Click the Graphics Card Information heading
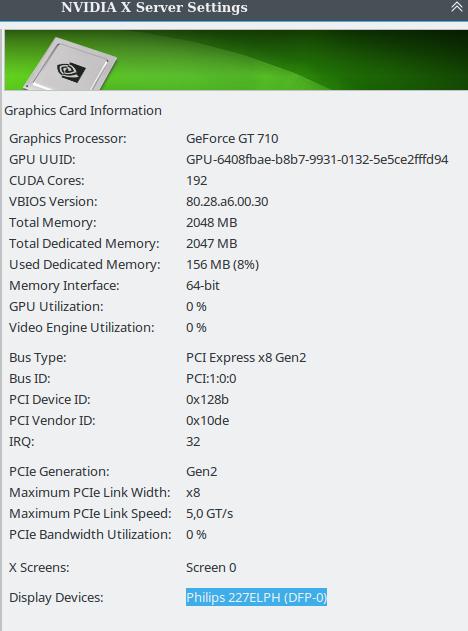The height and width of the screenshot is (631, 468). 83,110
